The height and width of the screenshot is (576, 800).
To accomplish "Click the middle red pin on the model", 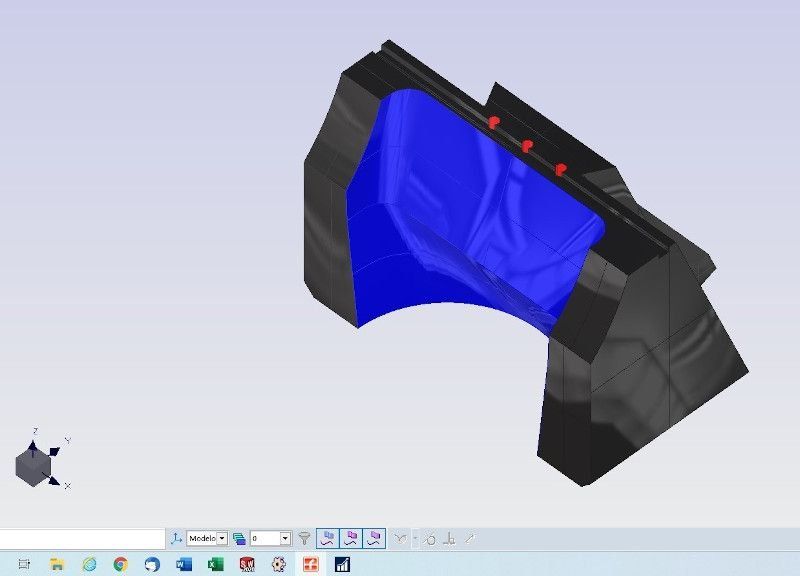I will click(x=527, y=146).
